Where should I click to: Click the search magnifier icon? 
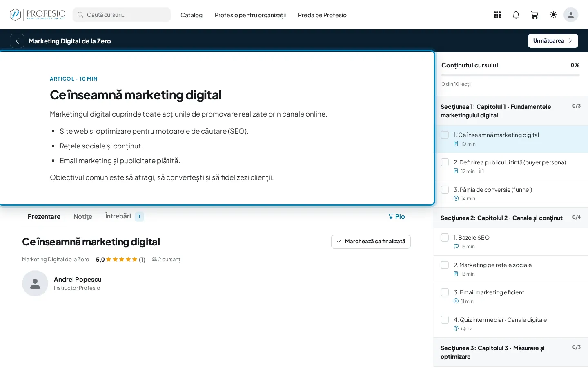[x=80, y=15]
